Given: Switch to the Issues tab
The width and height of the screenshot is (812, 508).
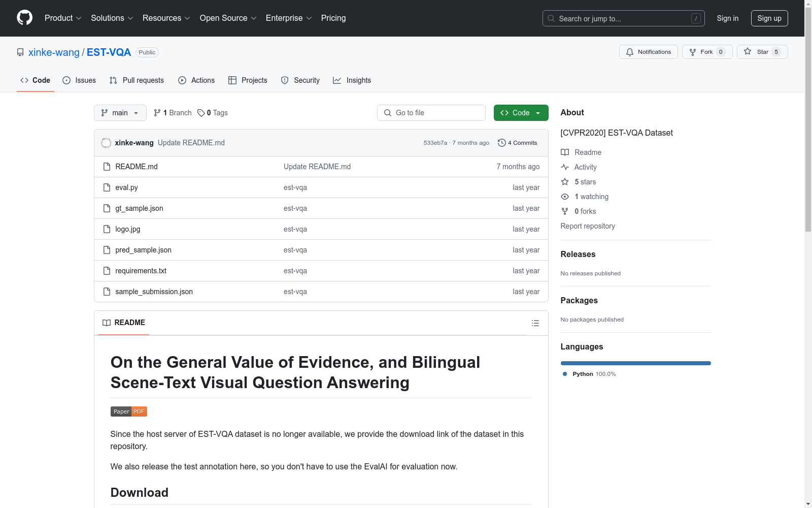Looking at the screenshot, I should point(79,80).
